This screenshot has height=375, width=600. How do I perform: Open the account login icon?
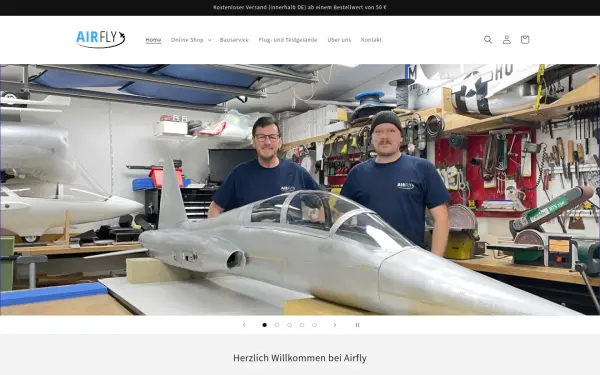pyautogui.click(x=506, y=39)
